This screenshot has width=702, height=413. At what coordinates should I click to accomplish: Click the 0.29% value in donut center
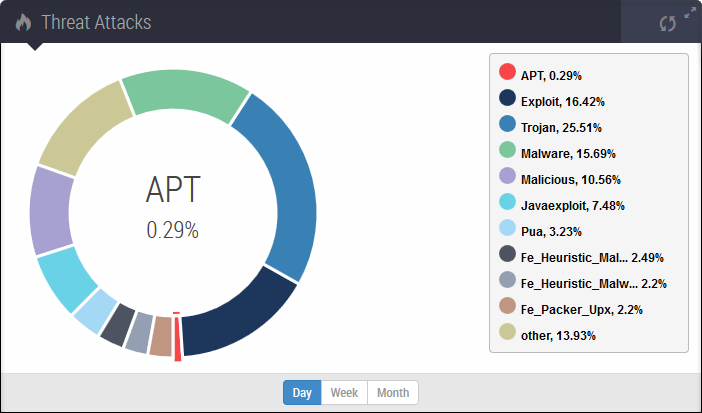[172, 230]
